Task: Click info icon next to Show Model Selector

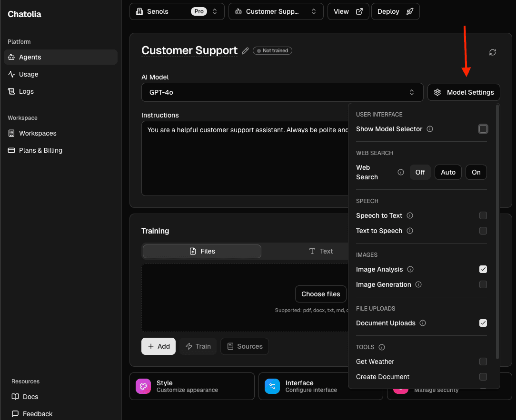Action: pyautogui.click(x=430, y=129)
